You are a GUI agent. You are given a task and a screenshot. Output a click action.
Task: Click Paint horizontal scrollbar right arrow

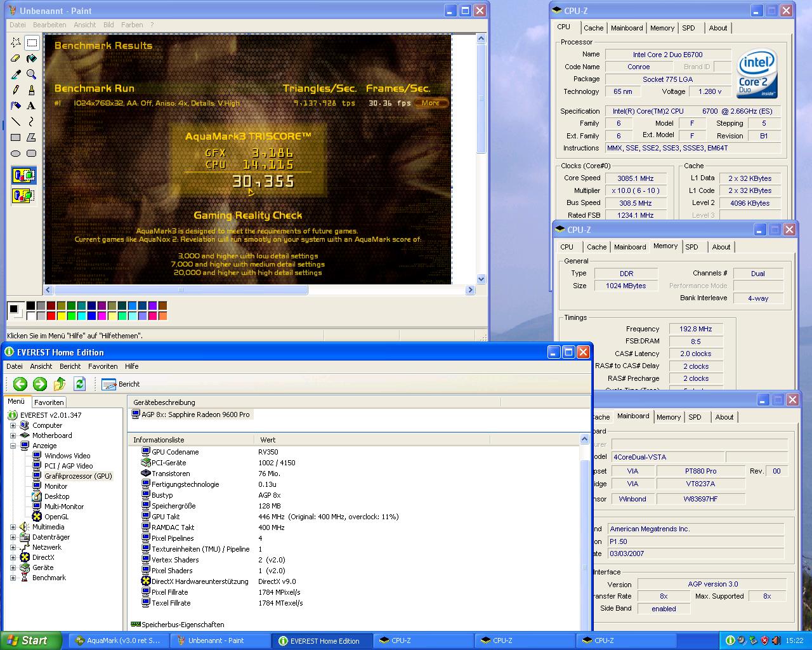click(x=470, y=290)
